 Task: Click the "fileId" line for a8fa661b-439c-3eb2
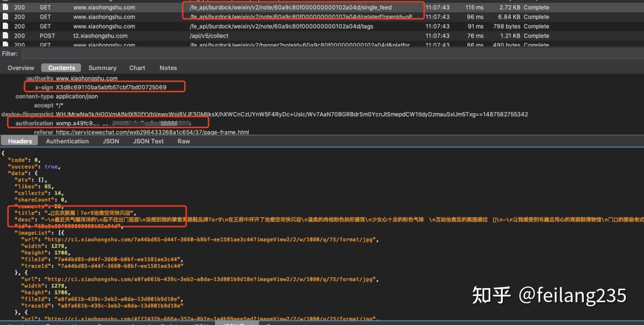point(103,299)
